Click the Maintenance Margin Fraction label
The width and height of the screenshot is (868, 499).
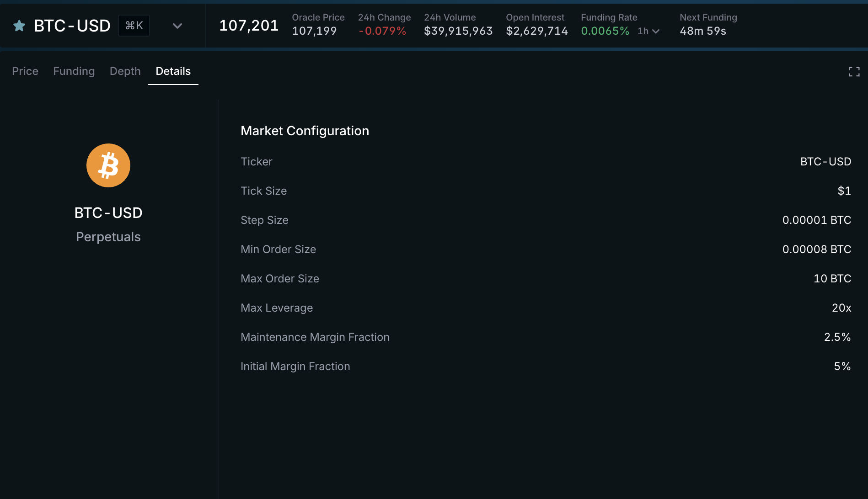tap(315, 337)
